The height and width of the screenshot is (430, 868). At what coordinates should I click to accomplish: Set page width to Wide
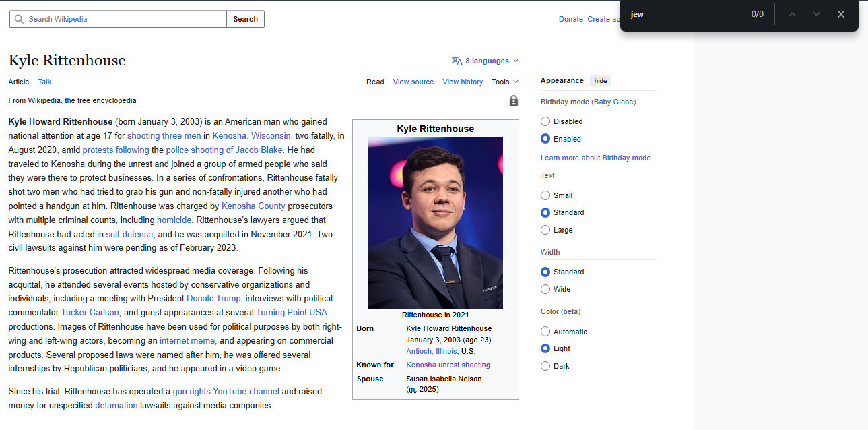tap(545, 289)
